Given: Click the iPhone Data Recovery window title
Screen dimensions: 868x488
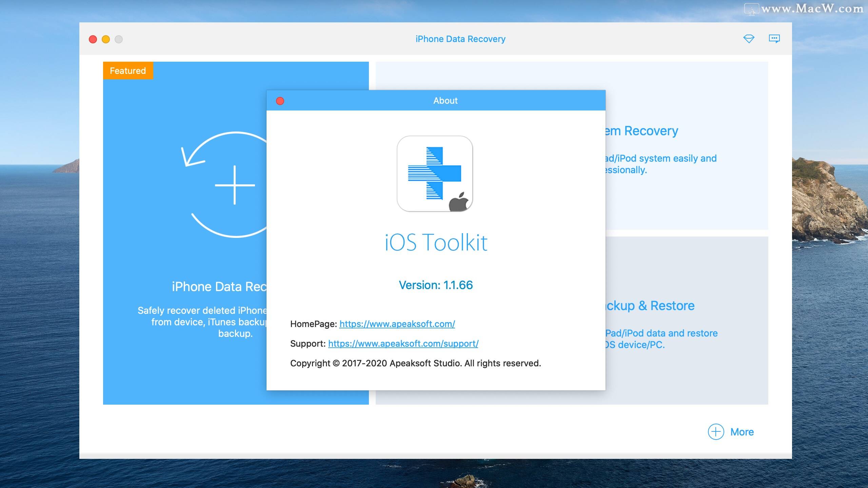Looking at the screenshot, I should tap(460, 39).
